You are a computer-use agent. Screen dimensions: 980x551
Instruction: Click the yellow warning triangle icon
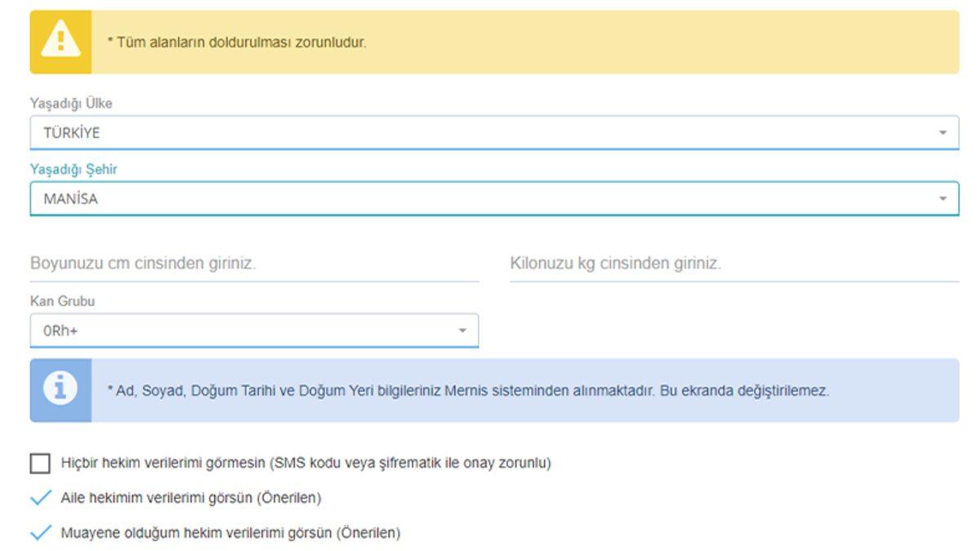coord(60,37)
